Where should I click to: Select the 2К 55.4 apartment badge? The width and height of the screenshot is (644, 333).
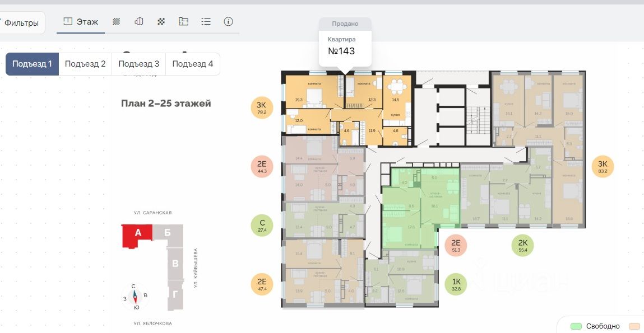coord(522,245)
